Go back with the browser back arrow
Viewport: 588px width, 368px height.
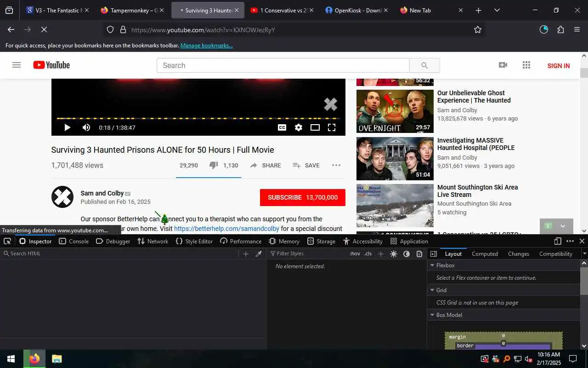[x=11, y=29]
